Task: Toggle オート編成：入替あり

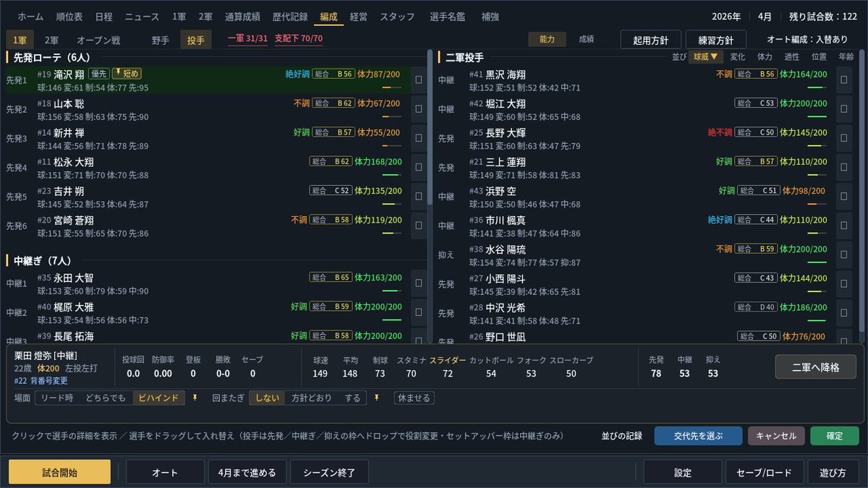Action: (x=807, y=40)
